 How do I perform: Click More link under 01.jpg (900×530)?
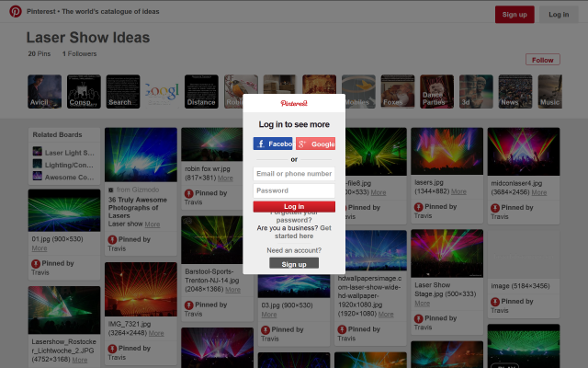pos(40,248)
